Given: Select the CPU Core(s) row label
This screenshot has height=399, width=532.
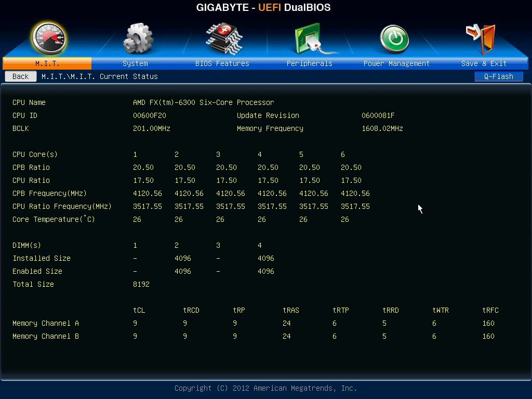Looking at the screenshot, I should (x=35, y=154).
